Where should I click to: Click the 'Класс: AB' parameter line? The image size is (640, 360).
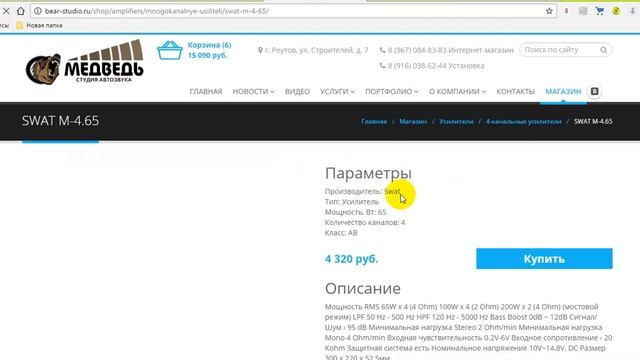coord(341,233)
